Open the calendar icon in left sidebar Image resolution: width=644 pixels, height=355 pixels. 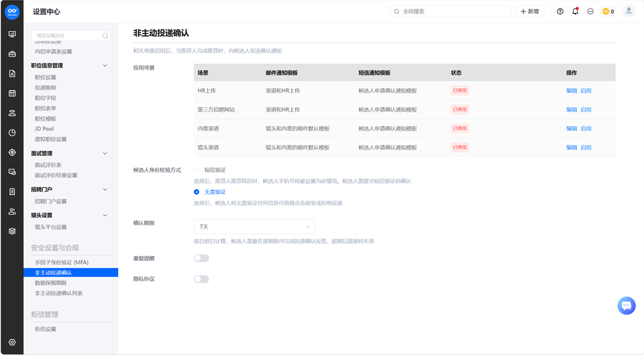point(12,93)
